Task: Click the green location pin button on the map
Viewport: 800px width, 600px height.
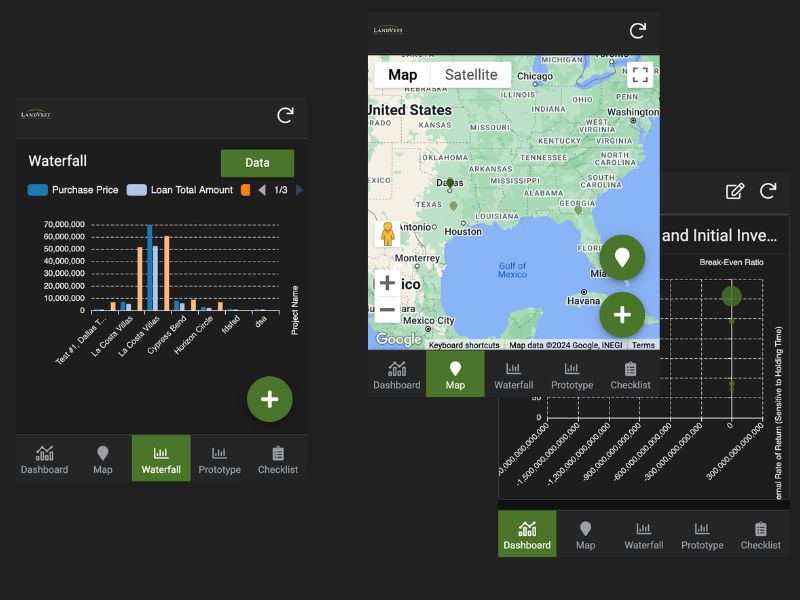Action: (622, 257)
